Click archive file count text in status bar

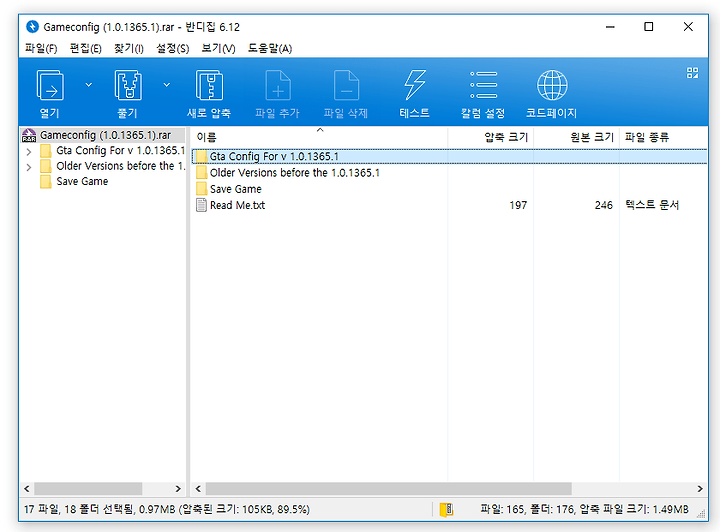coord(584,510)
